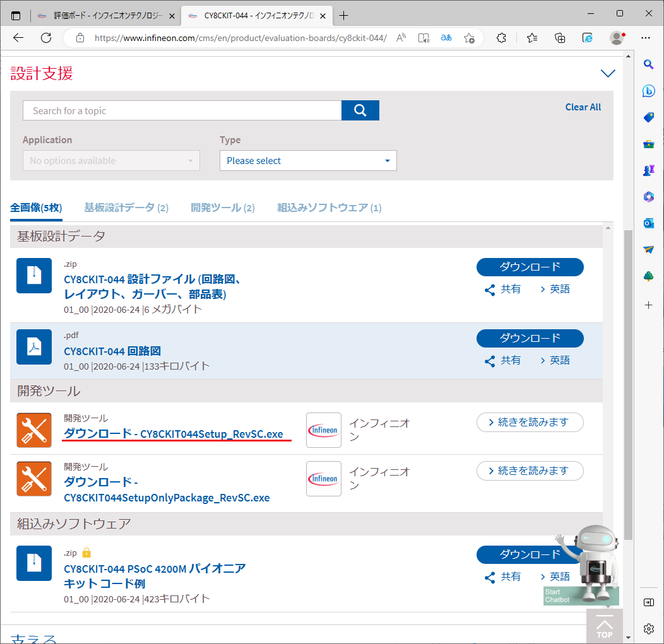Click share icon for CY8CKIT-044 回路図
This screenshot has width=664, height=644.
point(490,361)
